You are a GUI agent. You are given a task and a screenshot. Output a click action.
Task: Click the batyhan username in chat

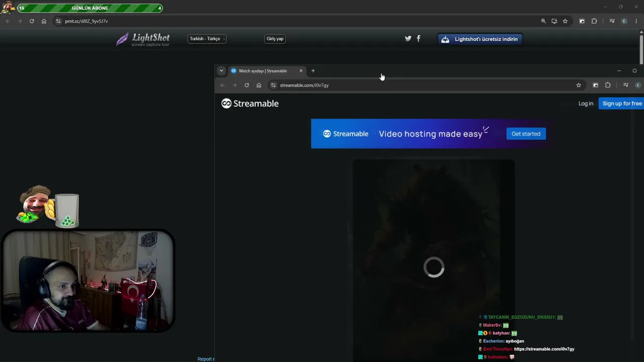[501, 333]
